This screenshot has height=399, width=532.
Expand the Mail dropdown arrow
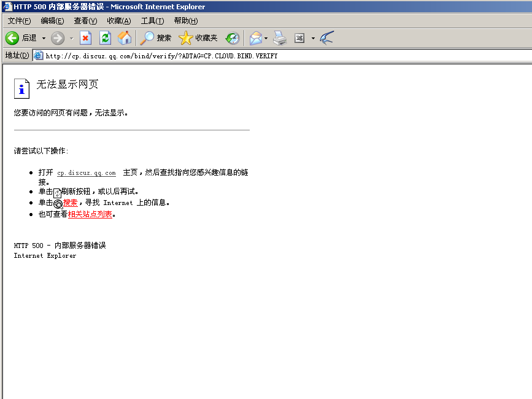click(266, 38)
